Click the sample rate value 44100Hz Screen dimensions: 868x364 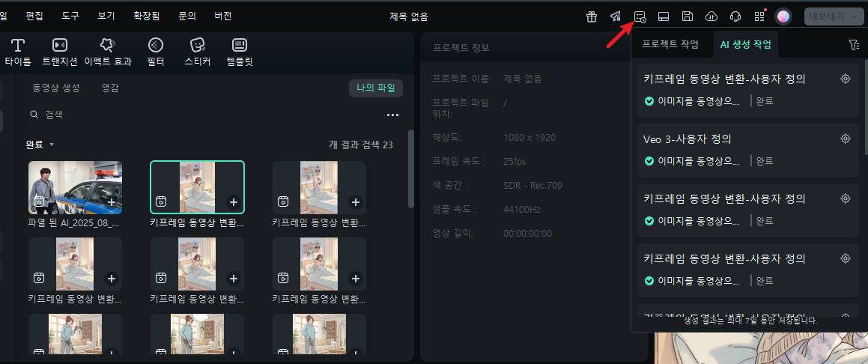click(522, 210)
